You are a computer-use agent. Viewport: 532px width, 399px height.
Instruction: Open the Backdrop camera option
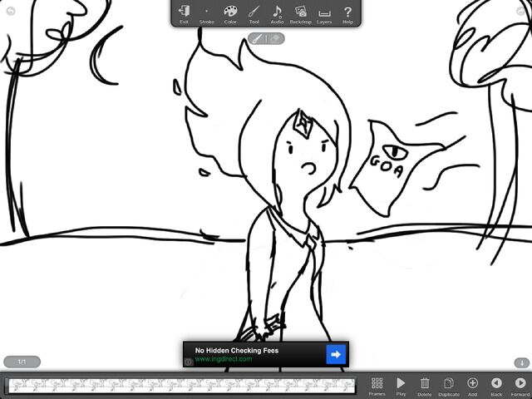301,14
